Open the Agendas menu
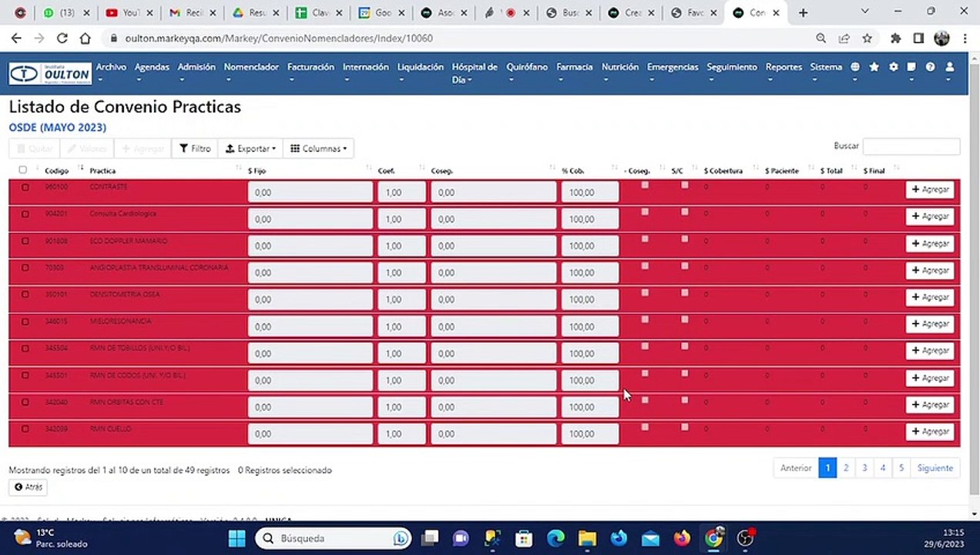Image resolution: width=980 pixels, height=555 pixels. pos(152,72)
